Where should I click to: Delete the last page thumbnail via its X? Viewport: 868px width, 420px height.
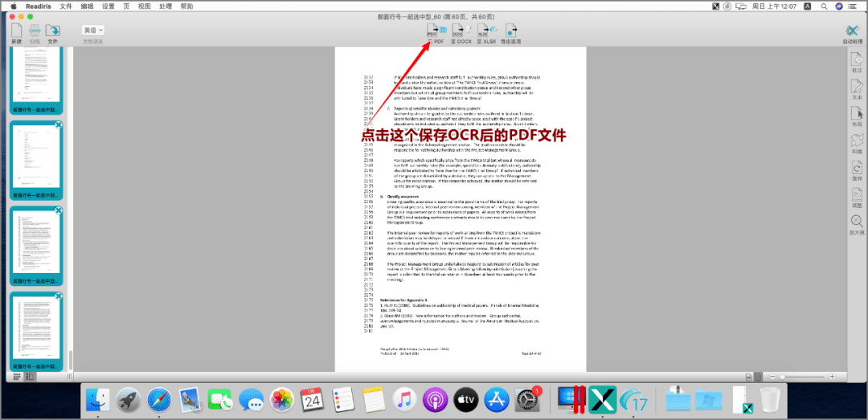pyautogui.click(x=58, y=296)
